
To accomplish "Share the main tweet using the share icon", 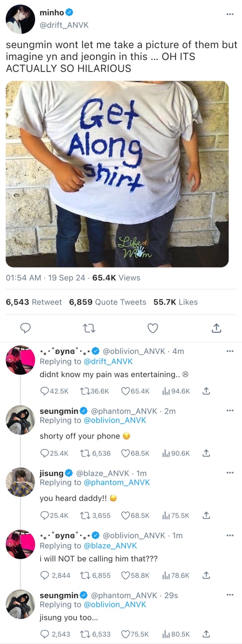I will coord(216,328).
